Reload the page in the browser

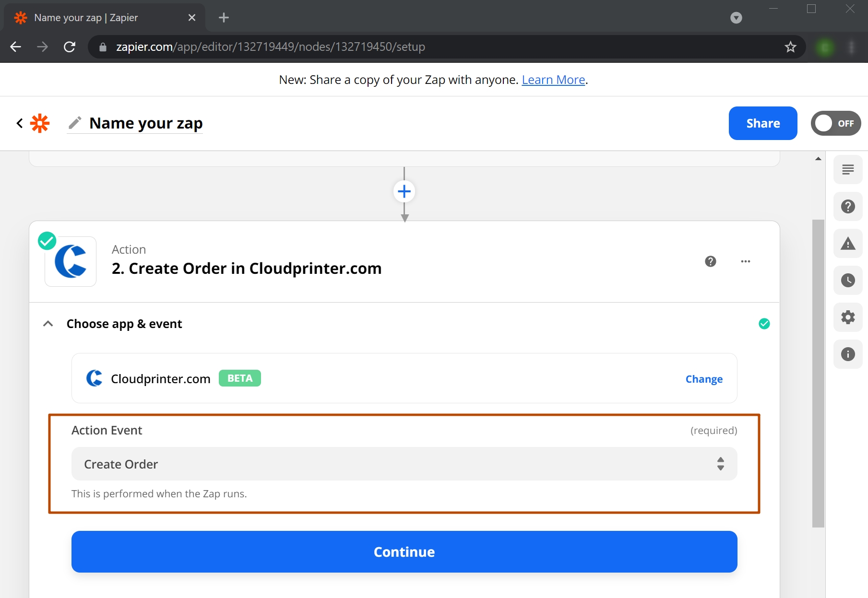point(70,47)
